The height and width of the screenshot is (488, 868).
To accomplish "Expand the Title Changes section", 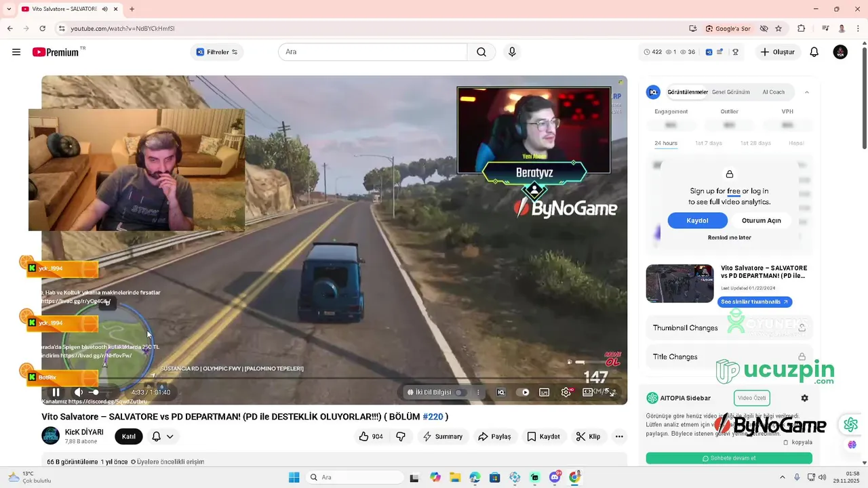I will pos(729,357).
